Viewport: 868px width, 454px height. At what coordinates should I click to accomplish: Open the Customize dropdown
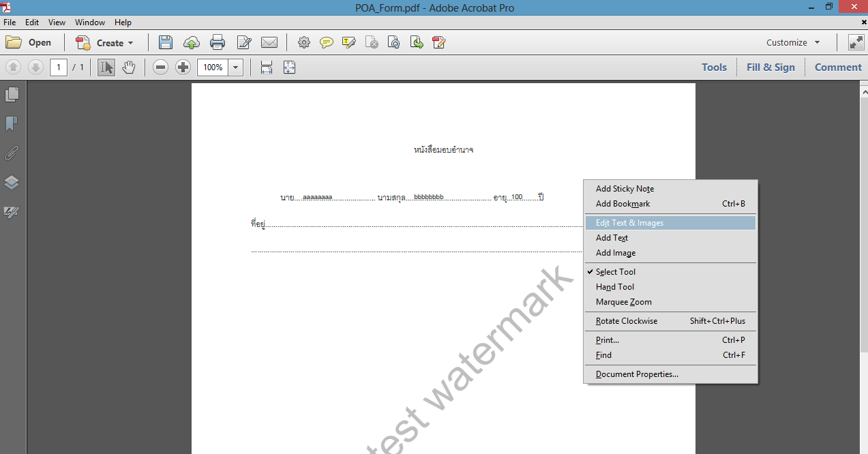coord(792,42)
